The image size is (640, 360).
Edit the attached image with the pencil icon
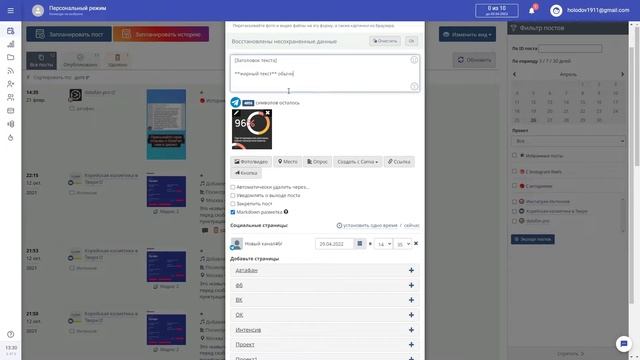tap(236, 113)
